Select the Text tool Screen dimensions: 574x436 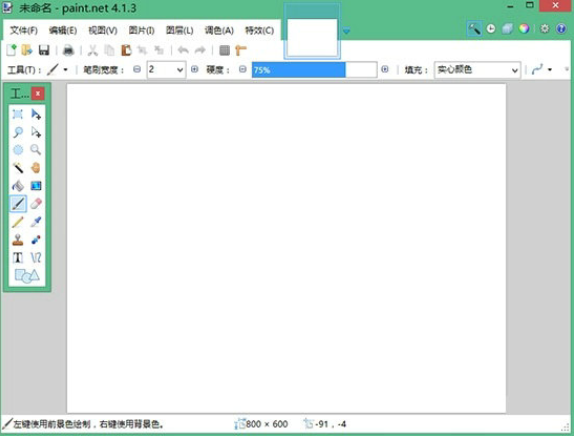click(x=18, y=257)
